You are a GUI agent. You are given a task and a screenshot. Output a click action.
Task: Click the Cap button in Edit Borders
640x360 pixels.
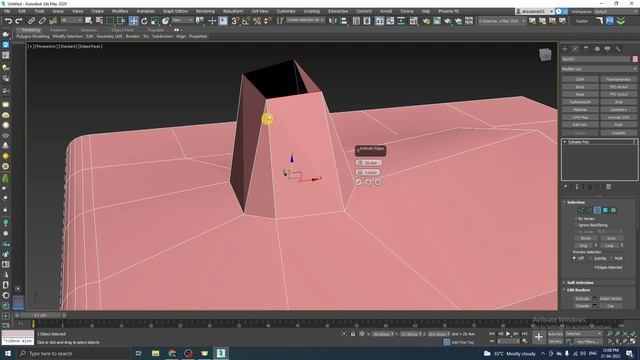610,306
